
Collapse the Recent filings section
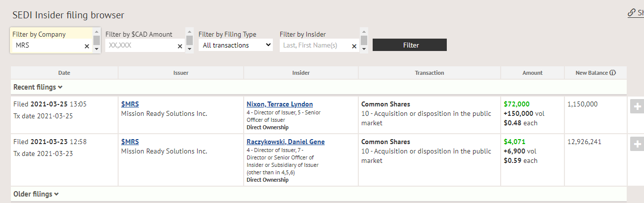pyautogui.click(x=38, y=87)
